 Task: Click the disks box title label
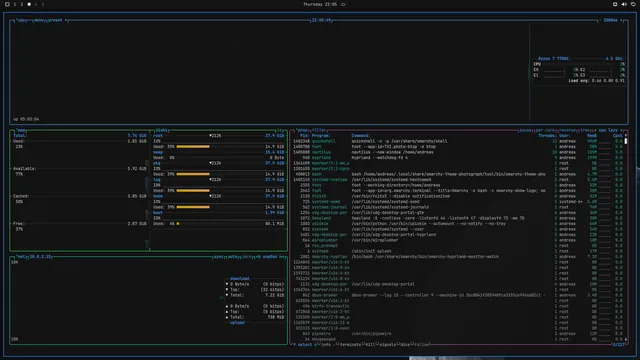pos(161,130)
